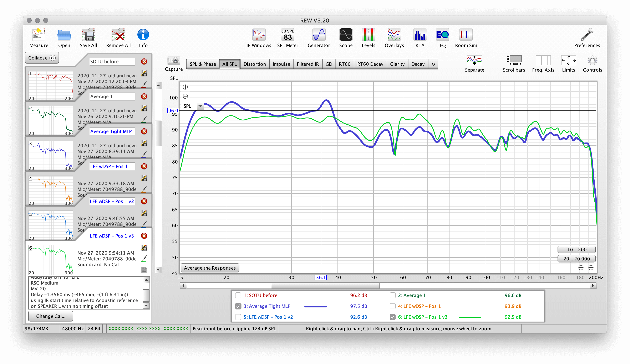
Task: Remove the SOTU before measurement
Action: (x=144, y=61)
